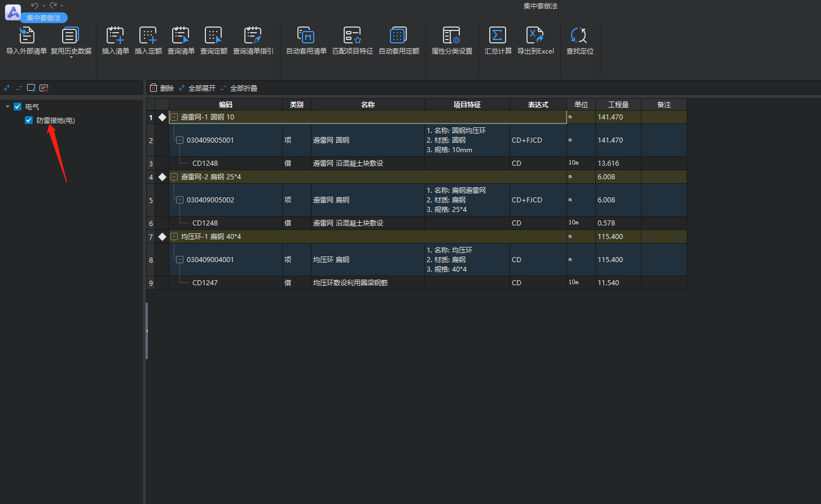The width and height of the screenshot is (821, 504).
Task: Select the 集中套做法 ribbon tab
Action: [x=43, y=18]
